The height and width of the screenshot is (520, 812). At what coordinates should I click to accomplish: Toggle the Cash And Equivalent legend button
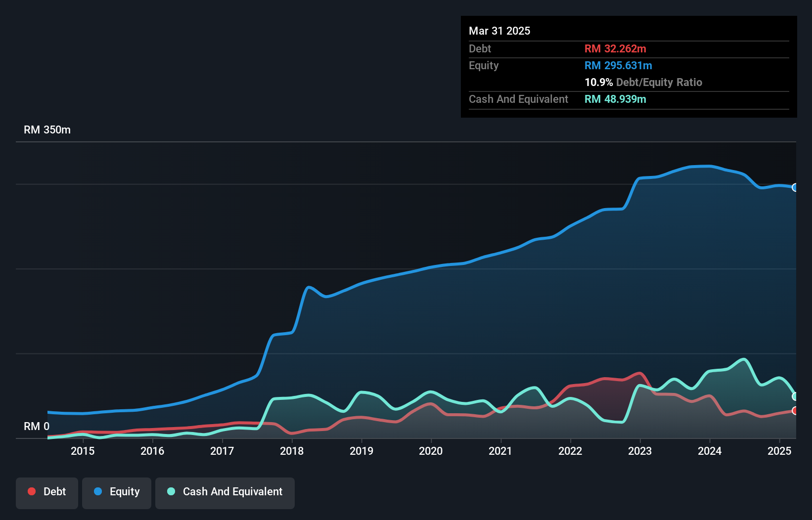pos(225,492)
